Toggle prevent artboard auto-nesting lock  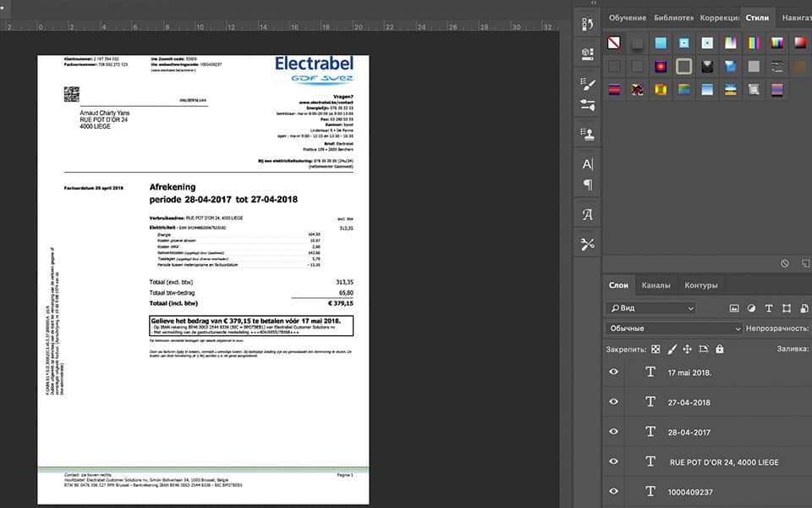pos(703,350)
